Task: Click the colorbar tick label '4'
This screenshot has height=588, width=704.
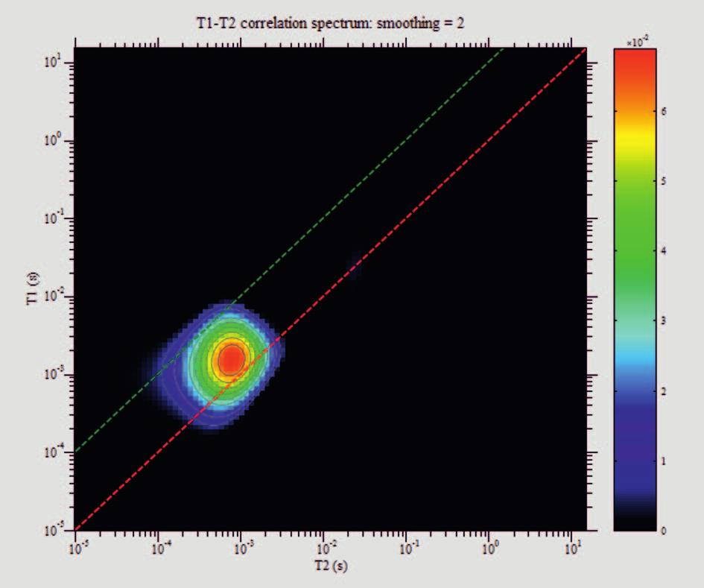Action: 664,251
